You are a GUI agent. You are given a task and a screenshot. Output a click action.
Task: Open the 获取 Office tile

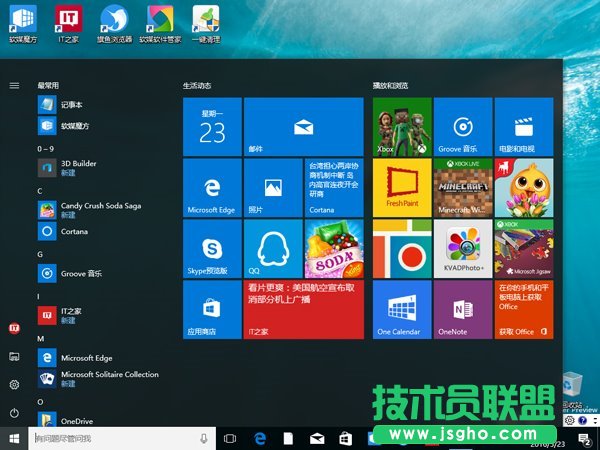pos(524,309)
